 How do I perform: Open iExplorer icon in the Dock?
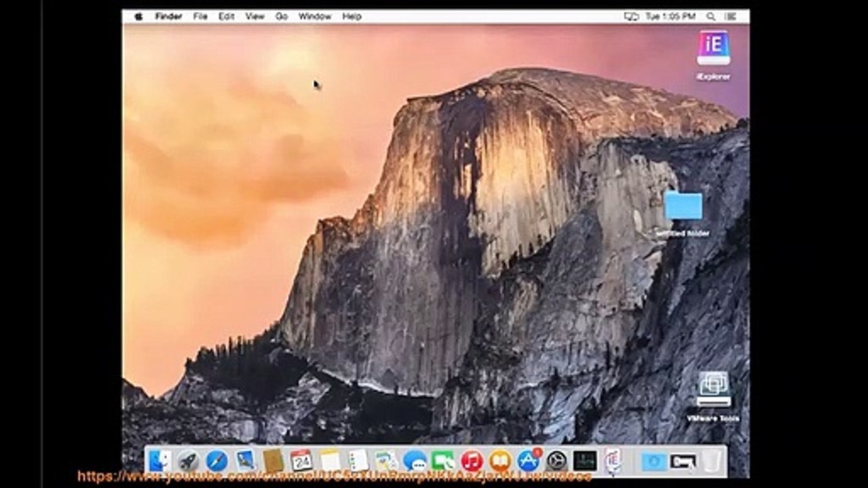click(613, 461)
